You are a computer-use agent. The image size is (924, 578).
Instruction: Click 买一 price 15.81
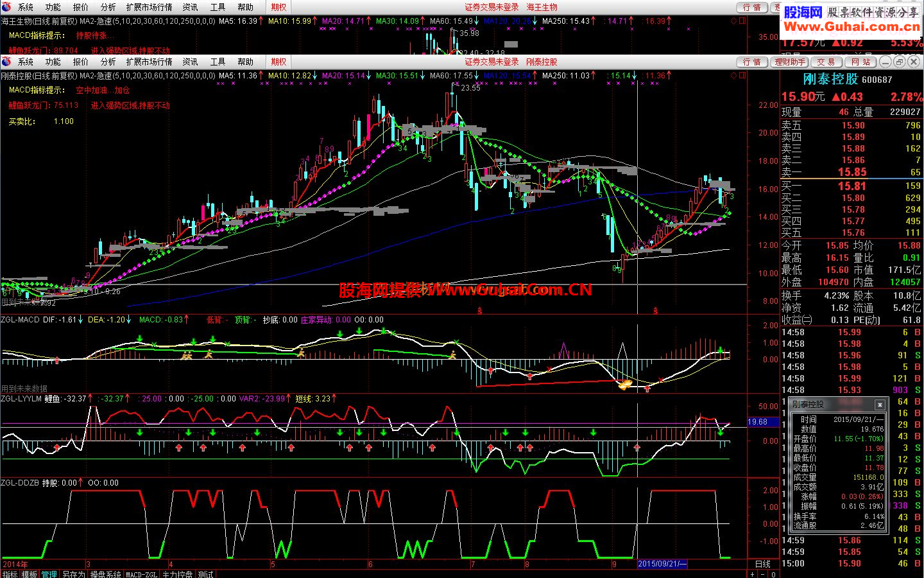851,186
